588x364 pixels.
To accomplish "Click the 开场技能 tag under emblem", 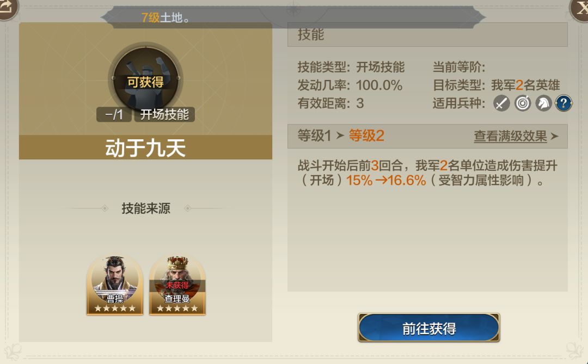I will (x=164, y=114).
